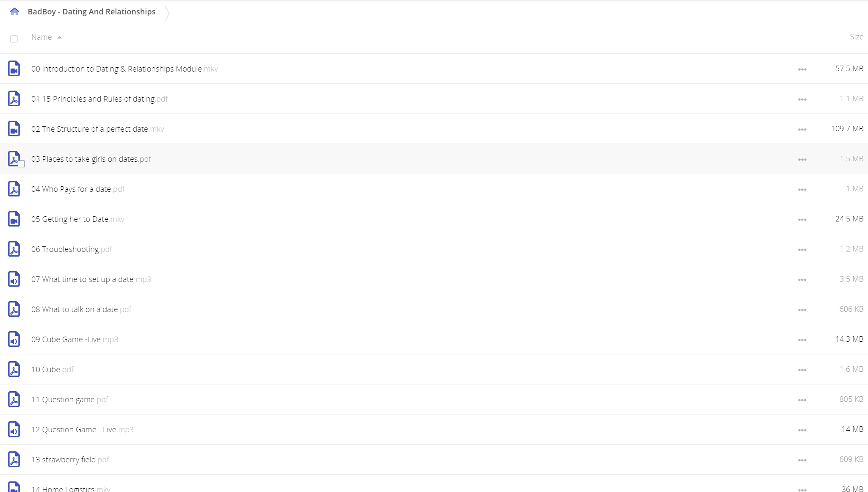
Task: Open more options for 06 Troubleshooting
Action: coord(802,250)
